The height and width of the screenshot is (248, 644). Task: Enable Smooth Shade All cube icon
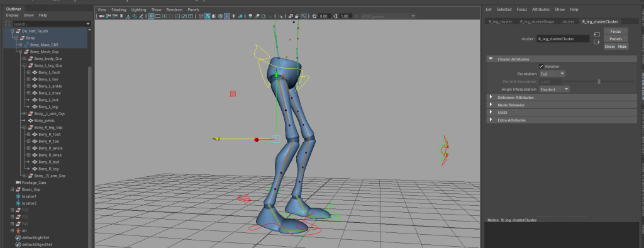click(x=208, y=16)
